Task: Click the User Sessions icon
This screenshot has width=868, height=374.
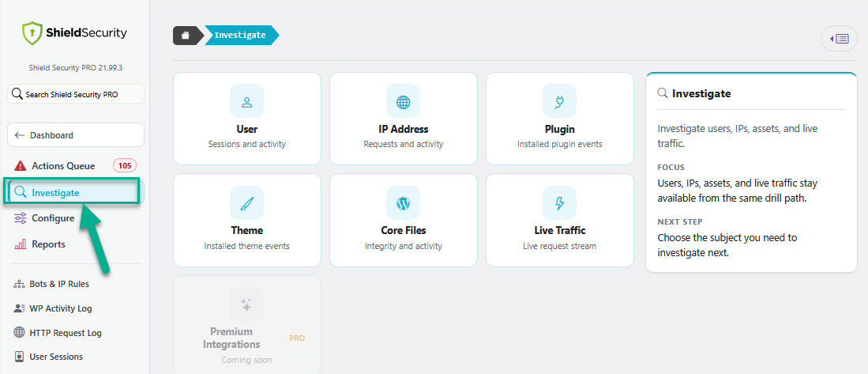Action: coord(20,357)
